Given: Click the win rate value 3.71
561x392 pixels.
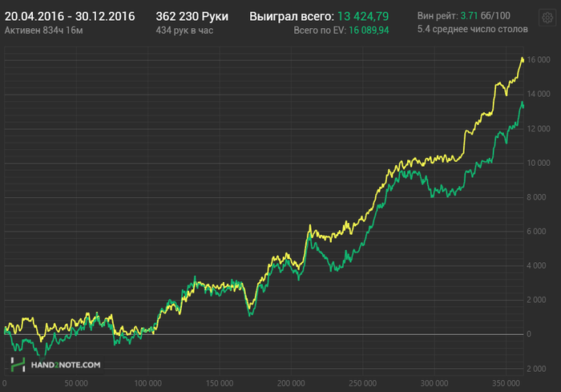Looking at the screenshot, I should coord(469,16).
